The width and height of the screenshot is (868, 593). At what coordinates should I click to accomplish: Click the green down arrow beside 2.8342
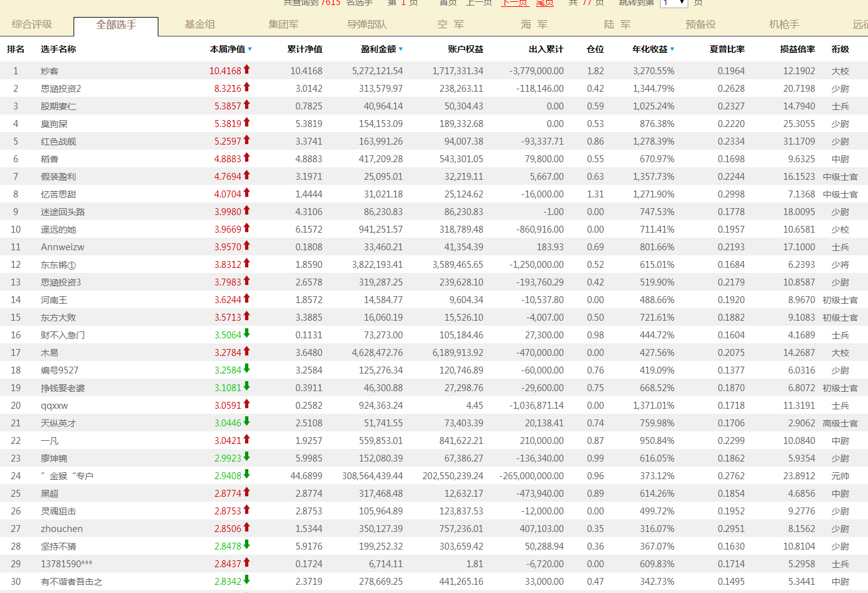click(247, 580)
